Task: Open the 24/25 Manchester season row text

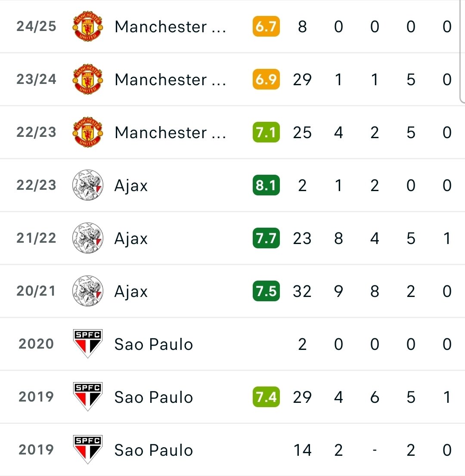Action: (170, 27)
